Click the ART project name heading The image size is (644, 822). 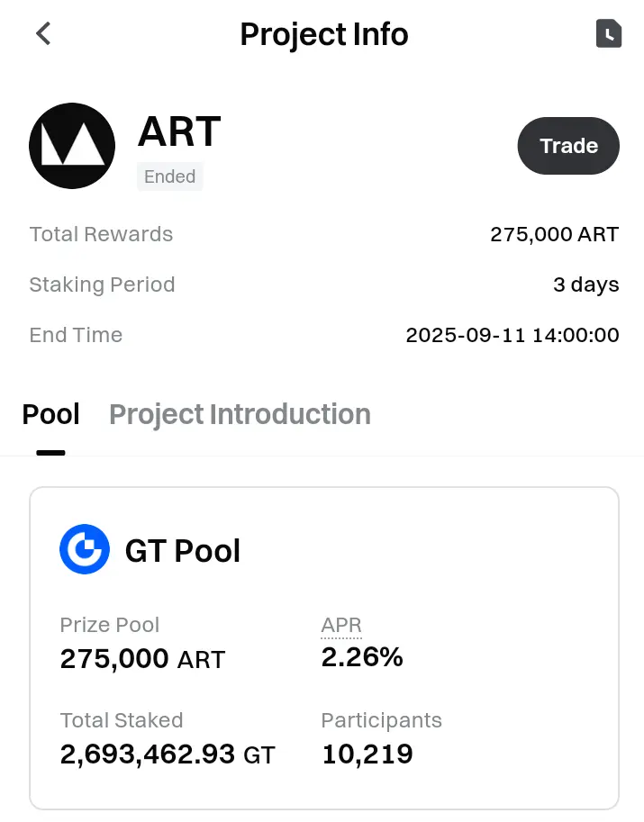click(179, 131)
